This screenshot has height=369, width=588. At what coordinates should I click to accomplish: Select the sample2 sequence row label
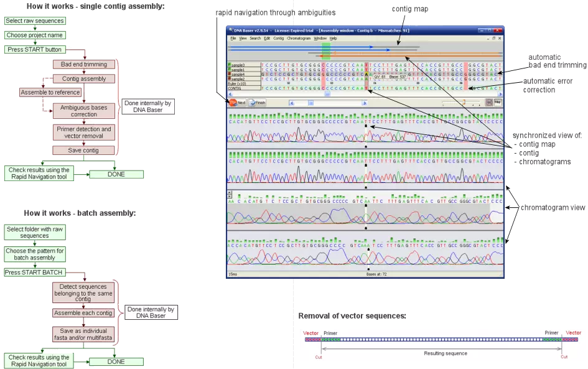244,79
